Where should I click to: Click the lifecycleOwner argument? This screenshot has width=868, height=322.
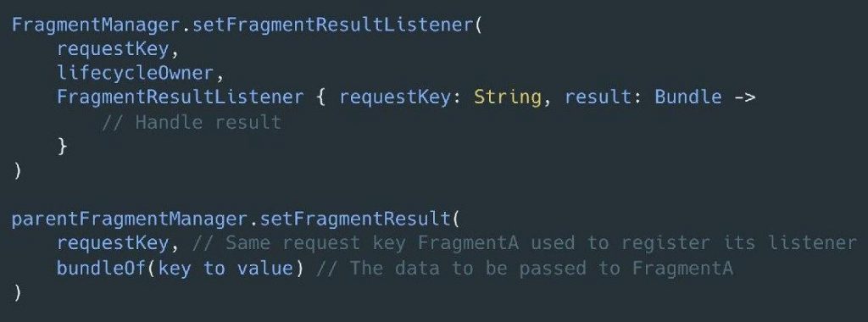point(135,73)
